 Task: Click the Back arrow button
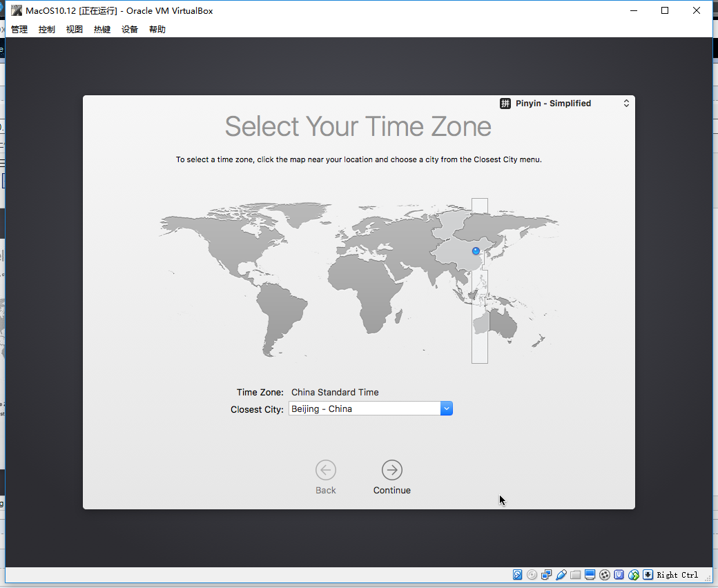coord(326,470)
